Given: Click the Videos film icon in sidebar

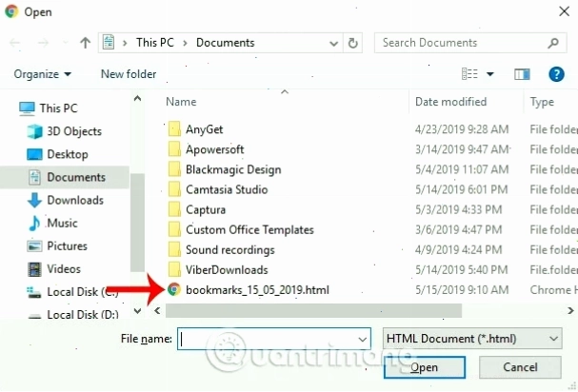Looking at the screenshot, I should pyautogui.click(x=34, y=269).
